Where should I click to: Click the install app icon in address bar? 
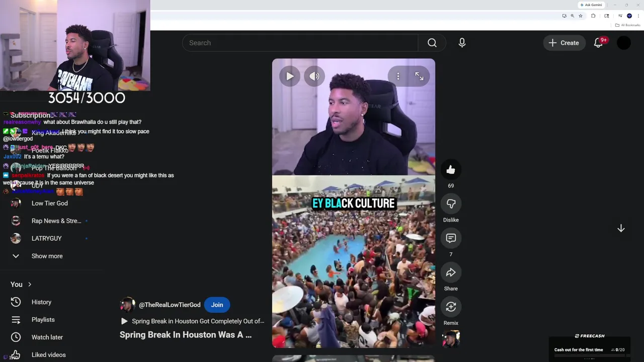click(x=564, y=16)
